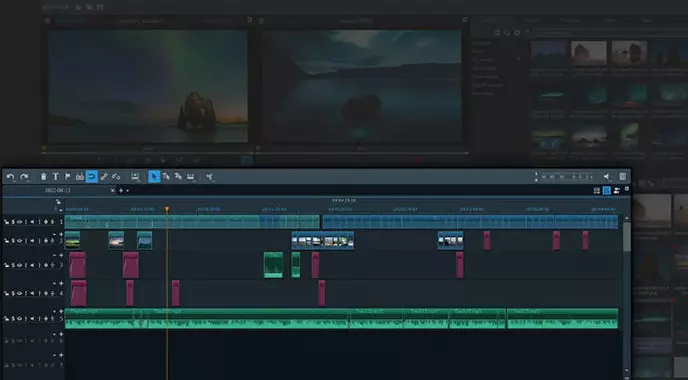Lock track 4
The image size is (688, 380).
tap(7, 294)
